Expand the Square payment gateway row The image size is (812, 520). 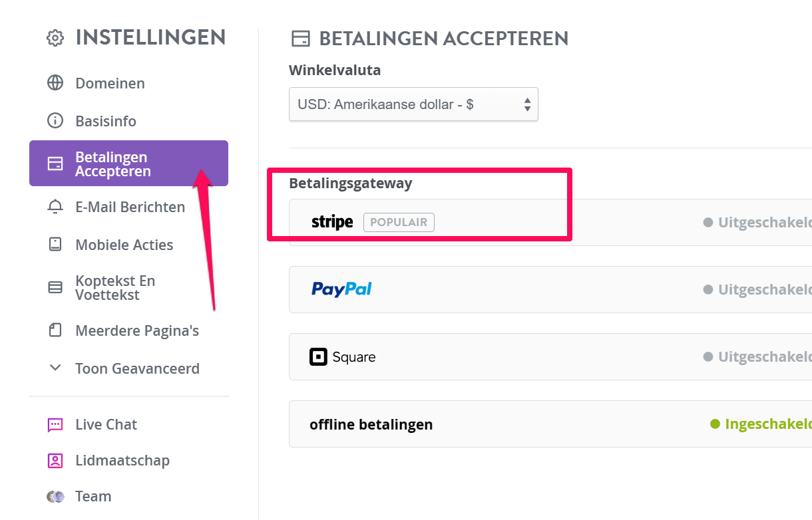pos(550,356)
